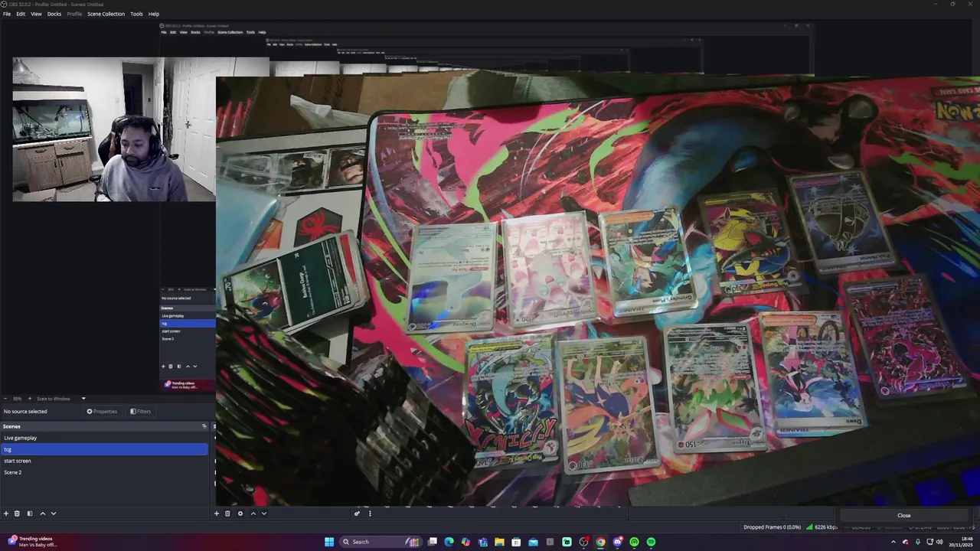
Task: Open Advanced Audio Properties gears icon
Action: pos(357,514)
